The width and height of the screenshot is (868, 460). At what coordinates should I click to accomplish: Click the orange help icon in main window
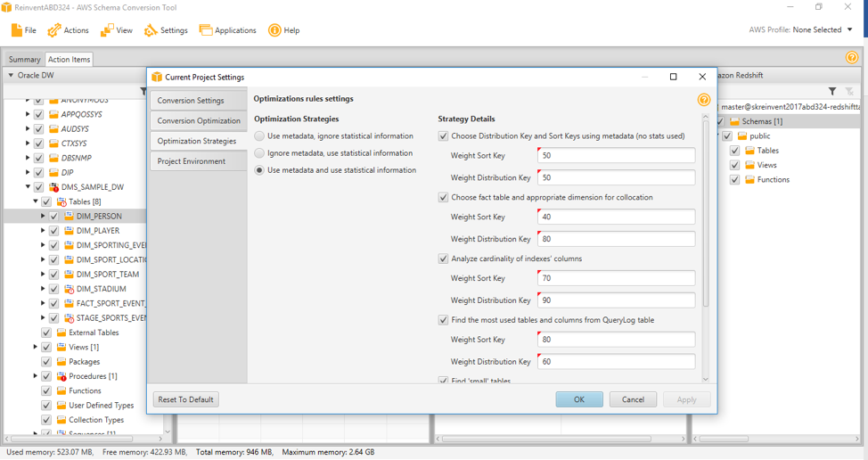pyautogui.click(x=852, y=57)
